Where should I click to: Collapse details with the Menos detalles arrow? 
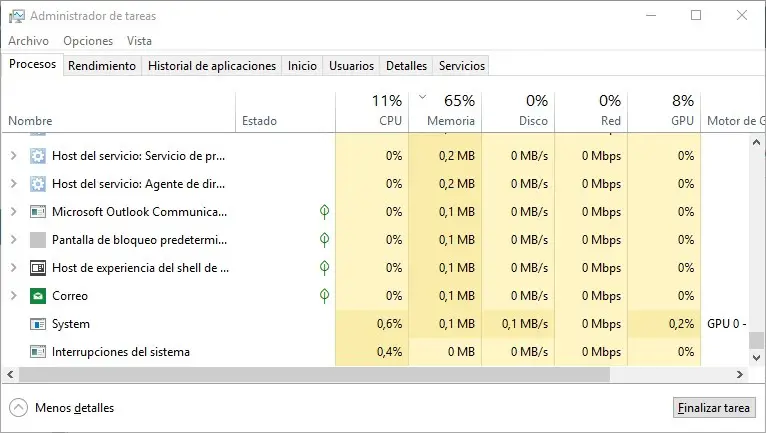pyautogui.click(x=18, y=408)
